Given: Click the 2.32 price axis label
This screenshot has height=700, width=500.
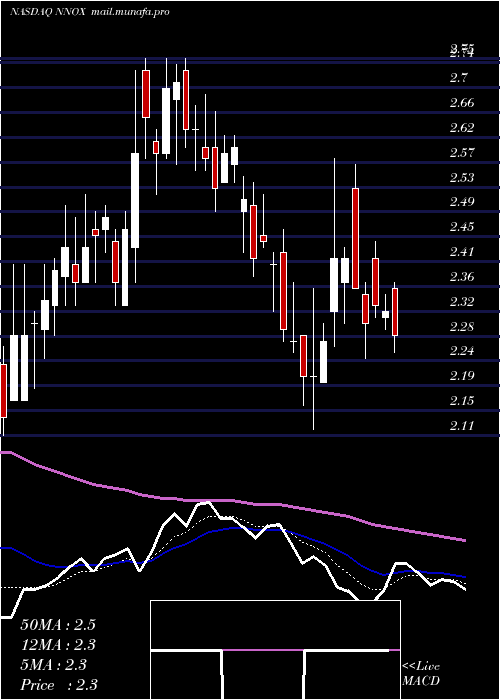Looking at the screenshot, I should coord(462,302).
